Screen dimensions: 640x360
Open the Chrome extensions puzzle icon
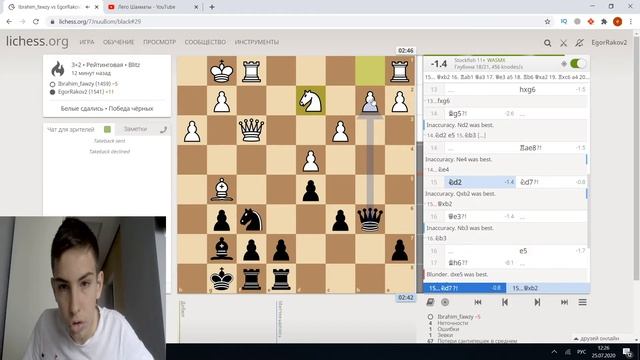[x=604, y=22]
